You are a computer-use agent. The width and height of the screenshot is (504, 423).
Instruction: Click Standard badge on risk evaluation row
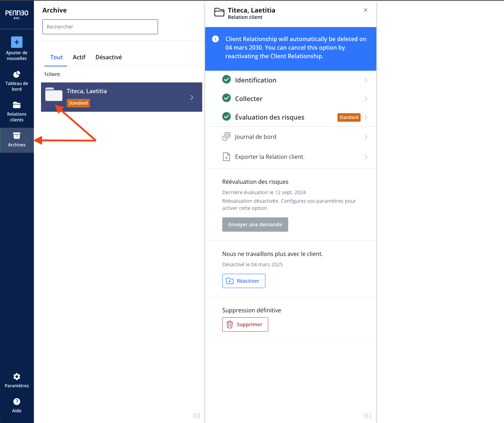pyautogui.click(x=349, y=117)
